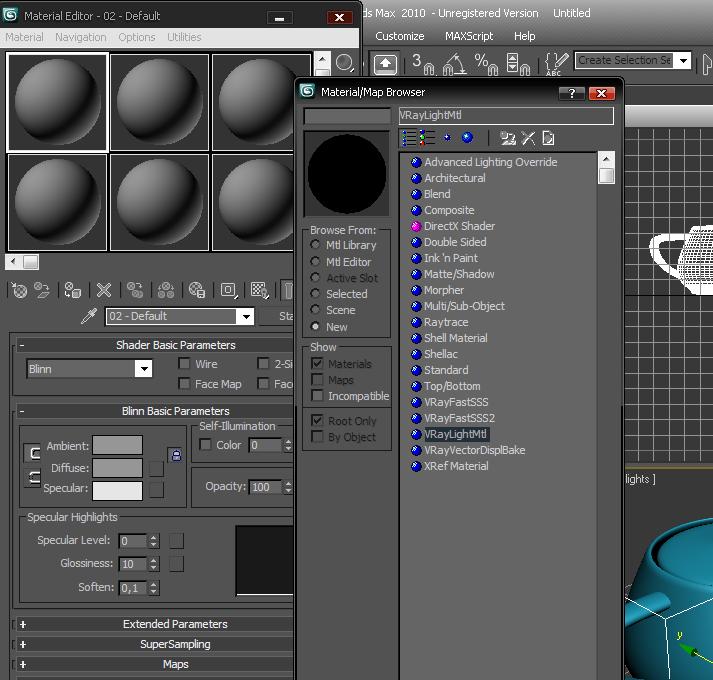Click Make Material Copy icon
The image size is (713, 680).
click(135, 290)
